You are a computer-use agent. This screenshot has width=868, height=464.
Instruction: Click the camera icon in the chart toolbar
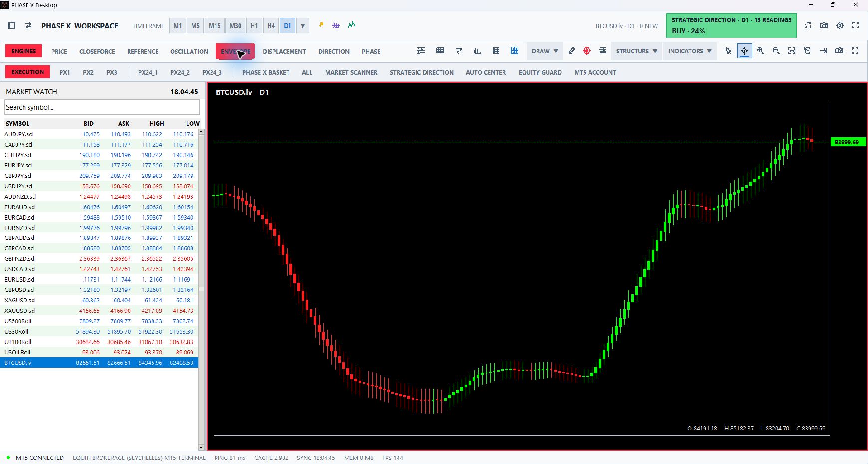tap(839, 51)
